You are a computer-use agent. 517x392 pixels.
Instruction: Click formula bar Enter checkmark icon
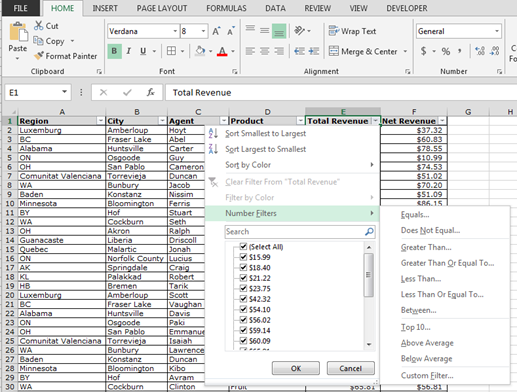127,92
